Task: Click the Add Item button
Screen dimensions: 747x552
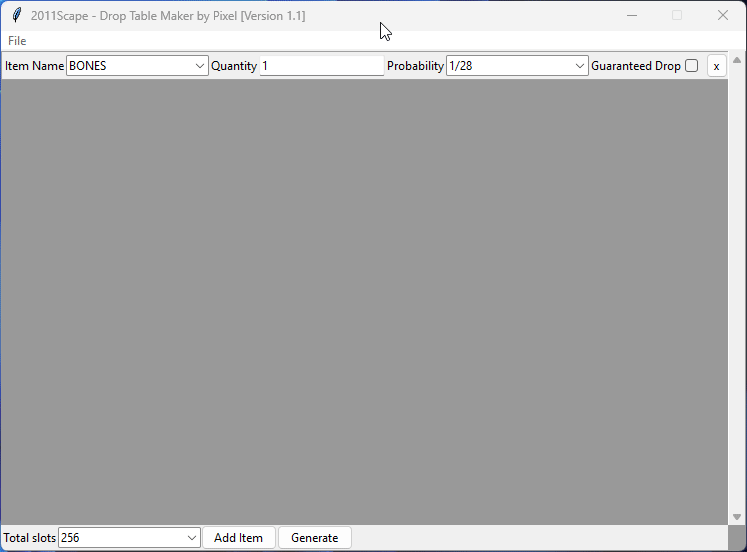Action: click(x=239, y=538)
